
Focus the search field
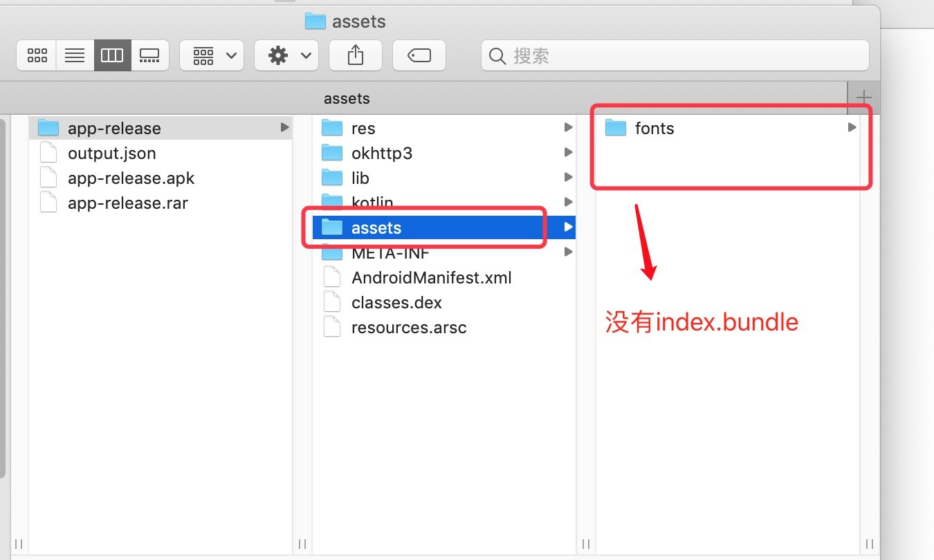(675, 55)
